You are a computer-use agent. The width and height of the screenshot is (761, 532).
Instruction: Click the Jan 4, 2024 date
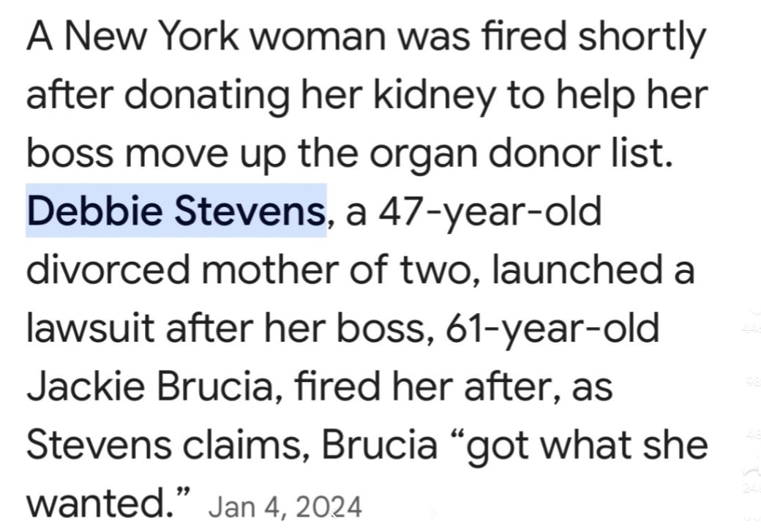tap(285, 506)
